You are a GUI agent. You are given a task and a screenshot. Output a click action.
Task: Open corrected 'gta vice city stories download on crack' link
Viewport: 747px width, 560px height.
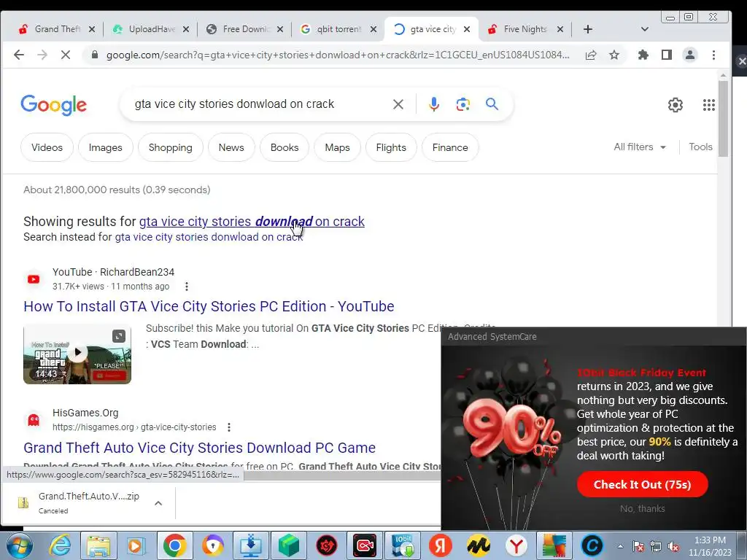252,222
